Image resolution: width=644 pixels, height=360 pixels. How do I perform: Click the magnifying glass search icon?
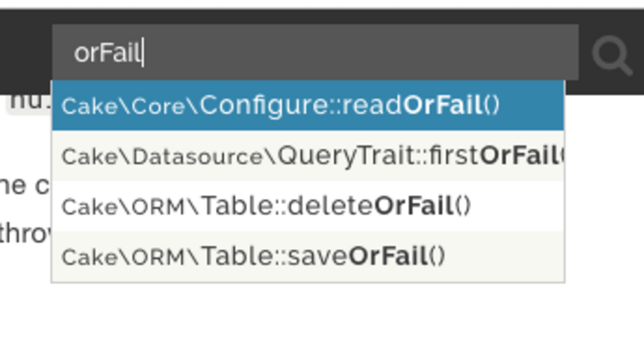611,54
